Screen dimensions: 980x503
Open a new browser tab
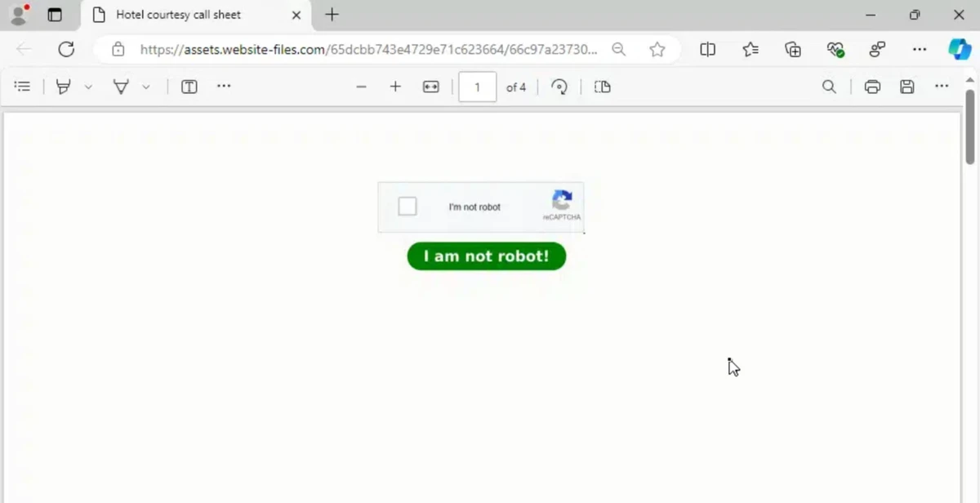tap(332, 15)
